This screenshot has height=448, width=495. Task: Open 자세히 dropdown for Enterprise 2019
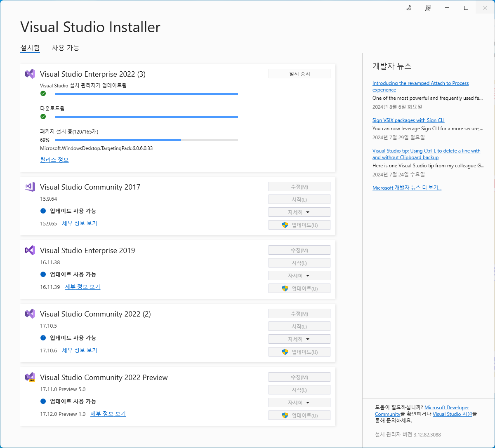click(x=299, y=276)
